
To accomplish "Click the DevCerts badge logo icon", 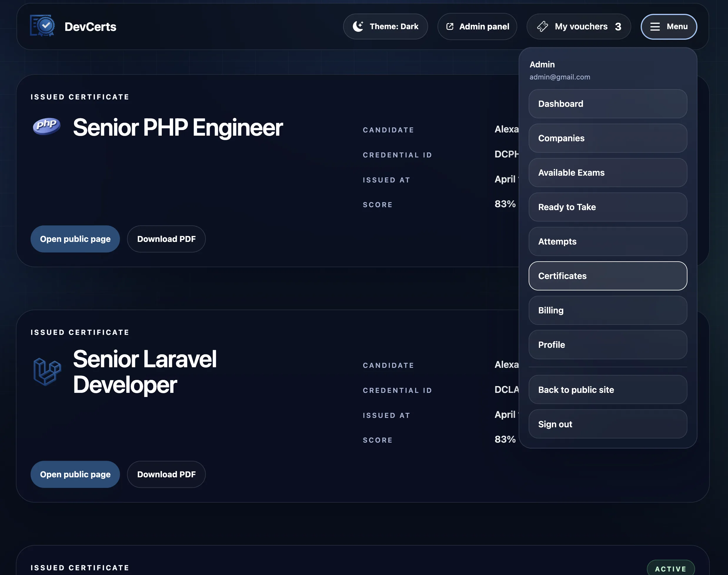I will 42,26.
